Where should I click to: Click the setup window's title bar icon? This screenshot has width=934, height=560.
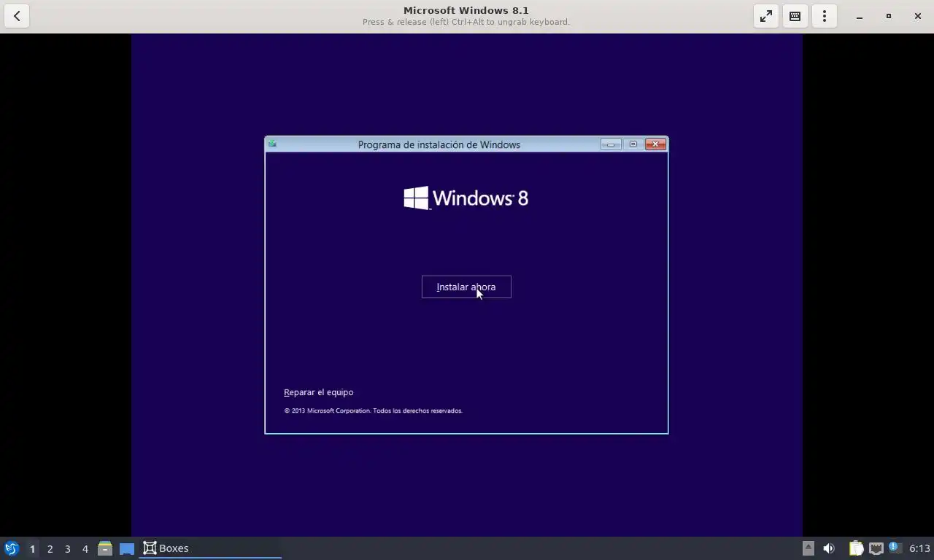[272, 144]
